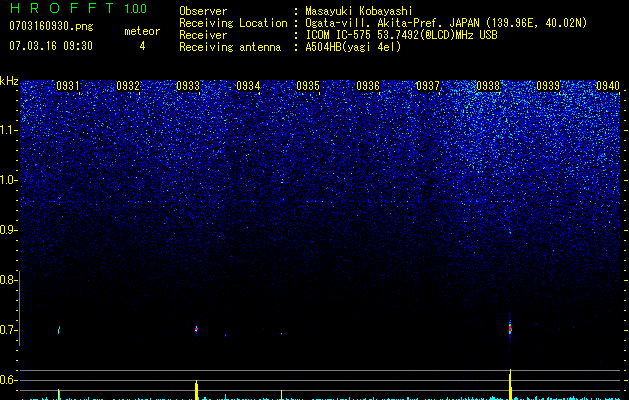Click the meteor count value 4
The image size is (629, 400).
coord(142,46)
